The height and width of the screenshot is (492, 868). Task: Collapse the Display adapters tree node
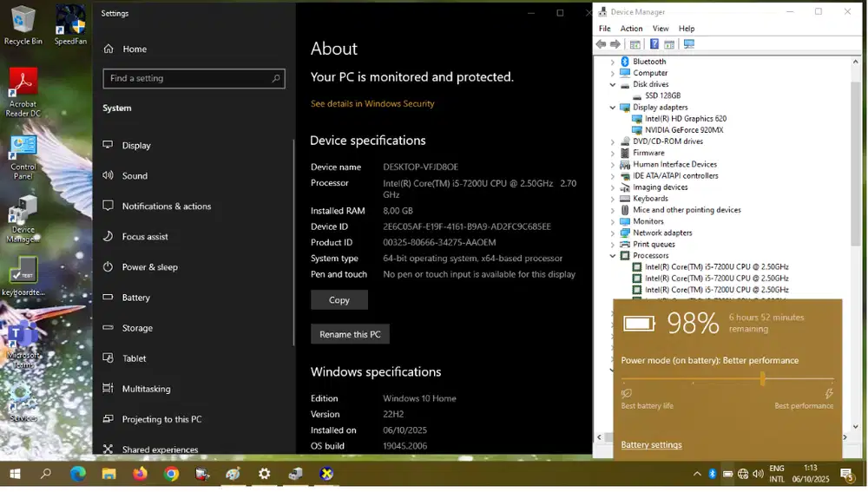[x=613, y=108]
